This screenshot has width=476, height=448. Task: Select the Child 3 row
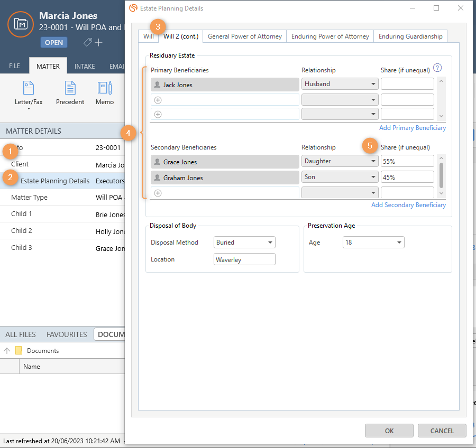[x=62, y=247]
